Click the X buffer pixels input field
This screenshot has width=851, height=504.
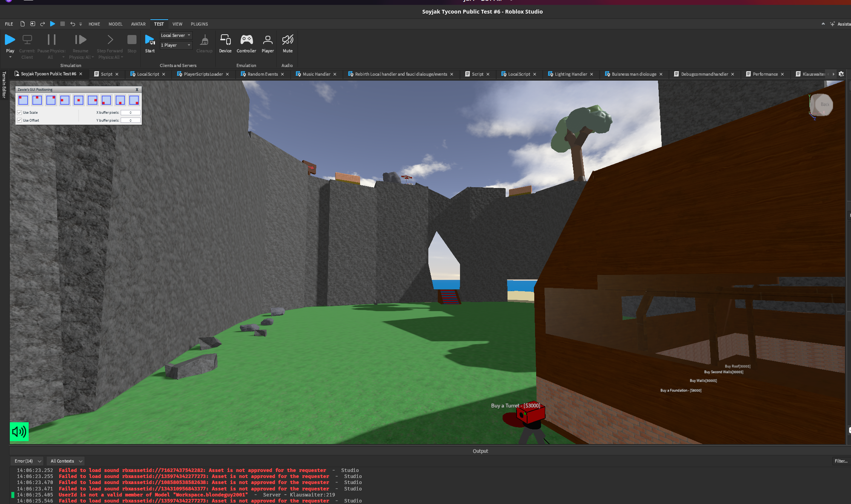pyautogui.click(x=130, y=113)
